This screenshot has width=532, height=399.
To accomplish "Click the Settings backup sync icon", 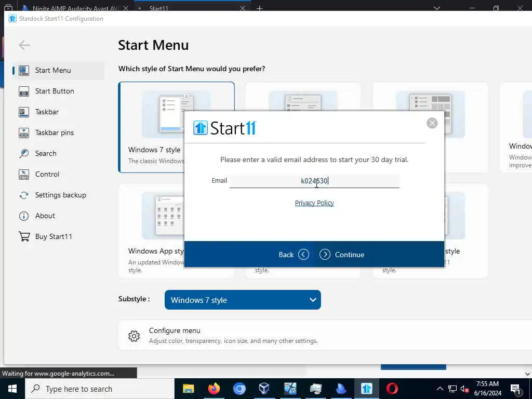I will pyautogui.click(x=24, y=195).
